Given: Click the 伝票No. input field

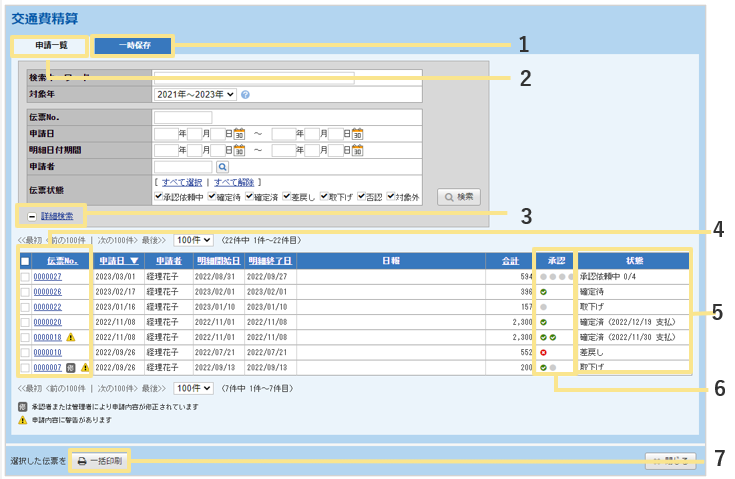Looking at the screenshot, I should 183,118.
